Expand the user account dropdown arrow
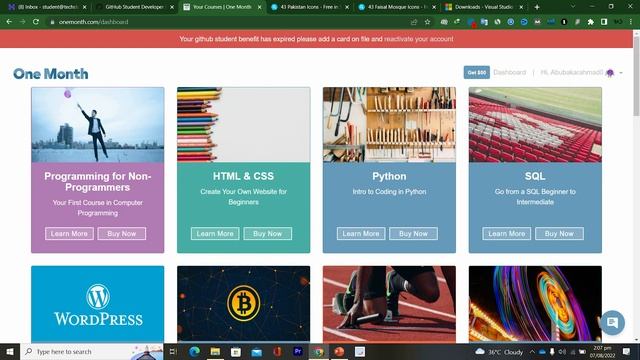640x360 pixels. click(621, 73)
